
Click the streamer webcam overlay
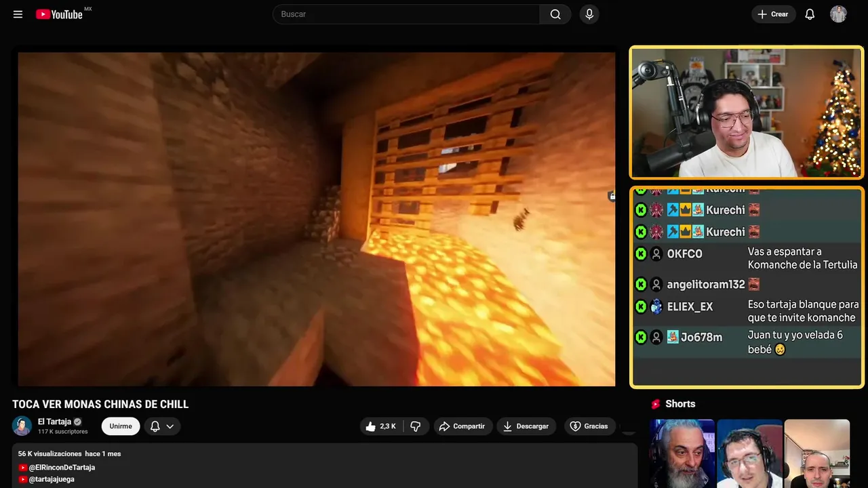coord(747,113)
